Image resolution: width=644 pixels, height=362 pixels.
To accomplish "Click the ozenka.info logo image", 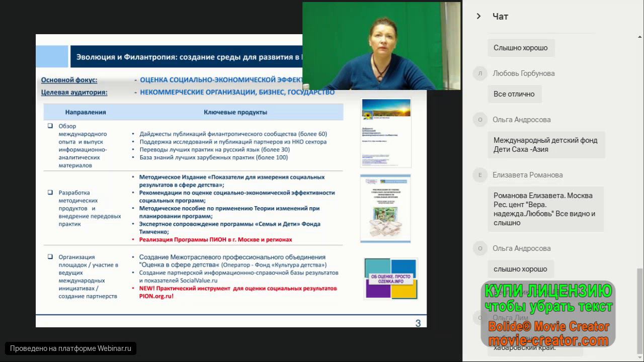I will click(391, 279).
